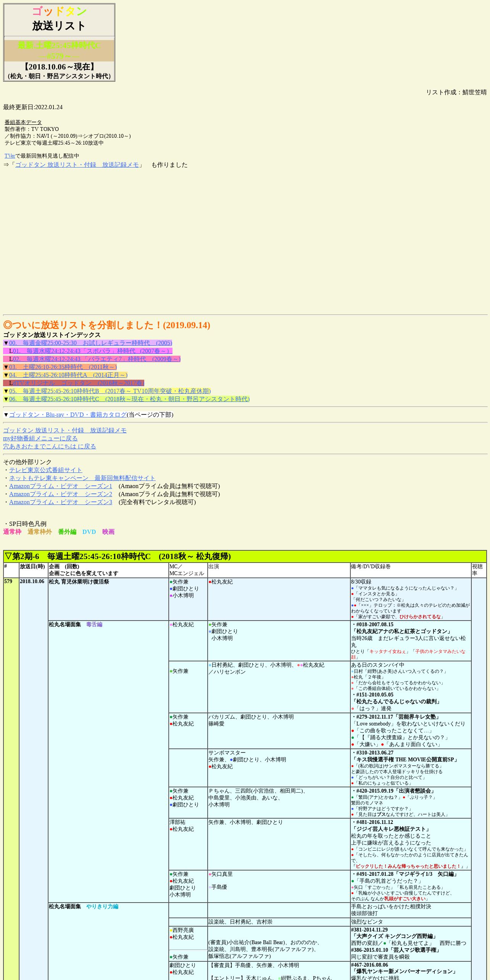The image size is (490, 980).
Task: Click the 通常枠 legend label
Action: point(12,532)
